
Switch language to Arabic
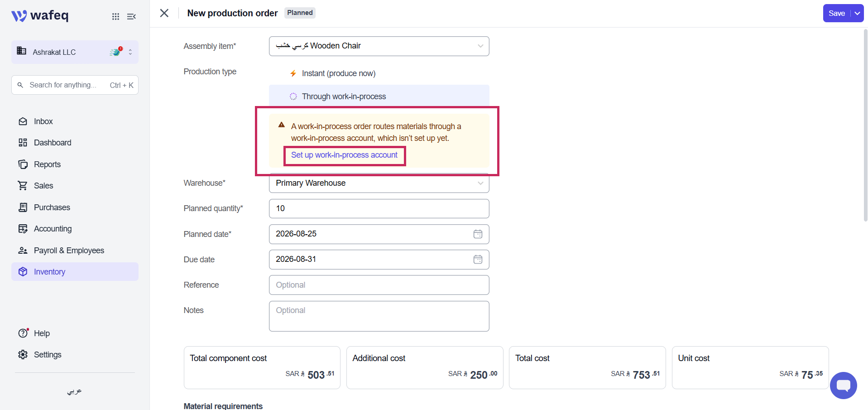75,391
